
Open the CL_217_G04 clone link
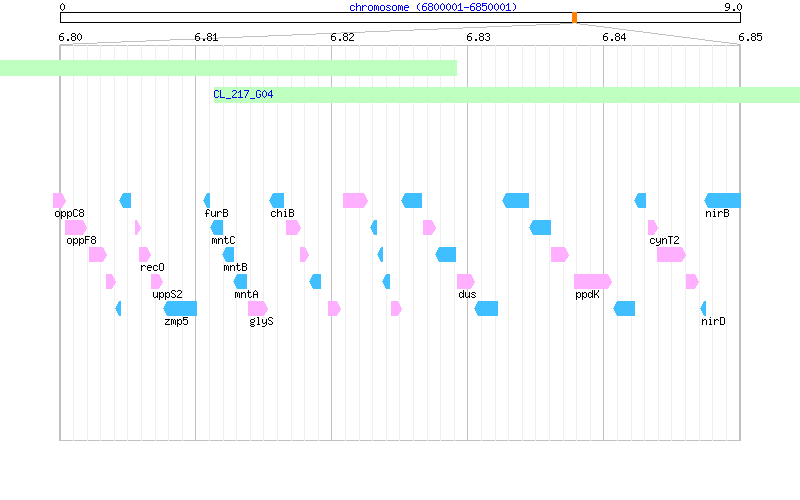(x=243, y=94)
